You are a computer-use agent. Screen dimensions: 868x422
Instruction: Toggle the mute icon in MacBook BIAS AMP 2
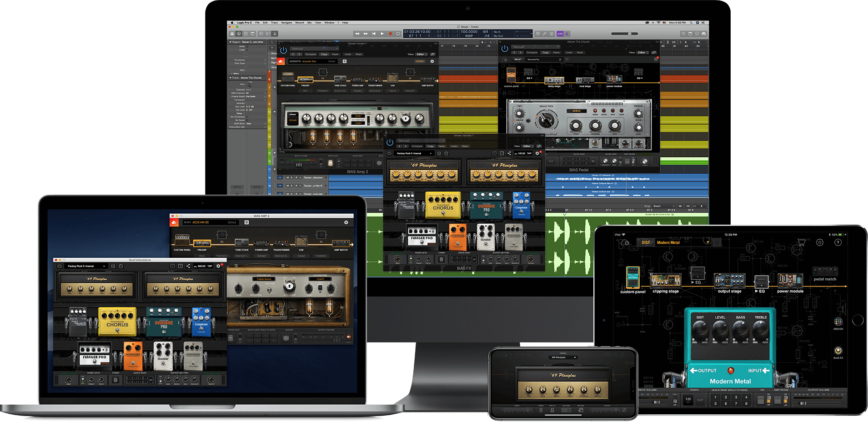click(349, 337)
